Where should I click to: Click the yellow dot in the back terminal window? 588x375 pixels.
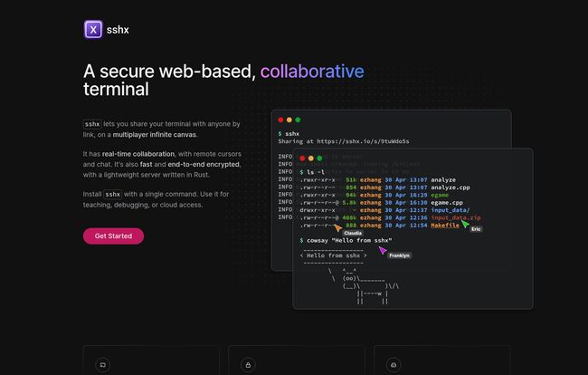pos(289,120)
